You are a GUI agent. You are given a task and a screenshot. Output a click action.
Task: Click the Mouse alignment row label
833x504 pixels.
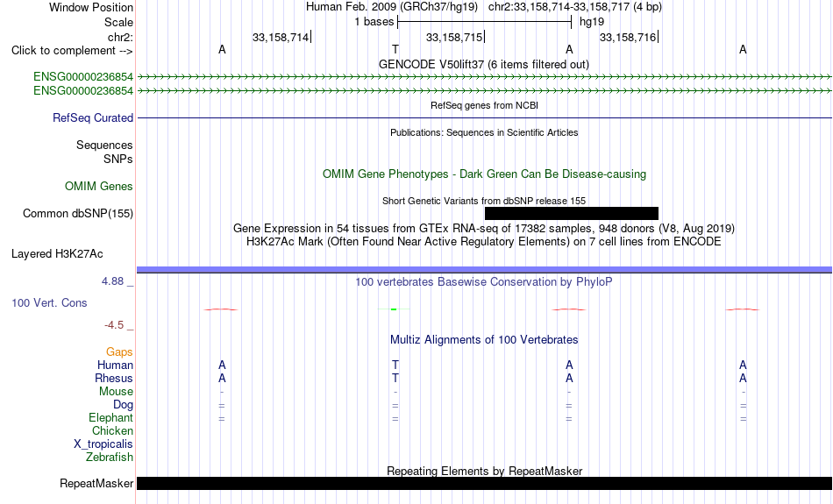(116, 392)
